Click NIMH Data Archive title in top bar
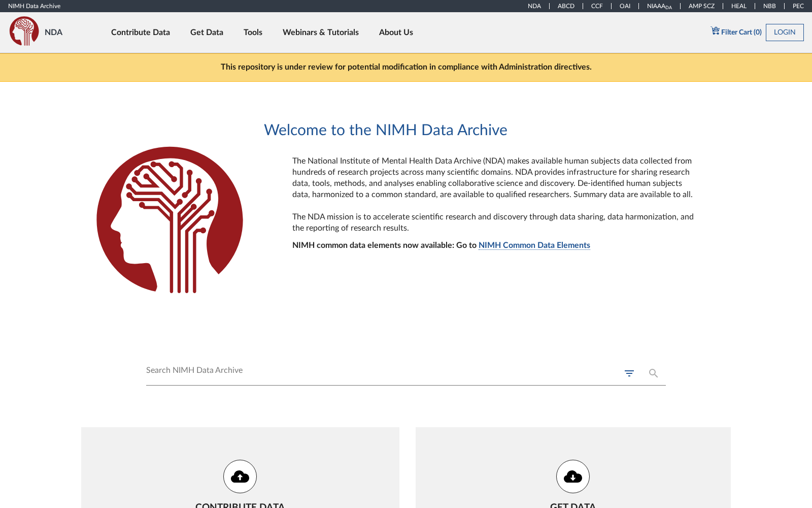Image resolution: width=812 pixels, height=508 pixels. [x=34, y=6]
